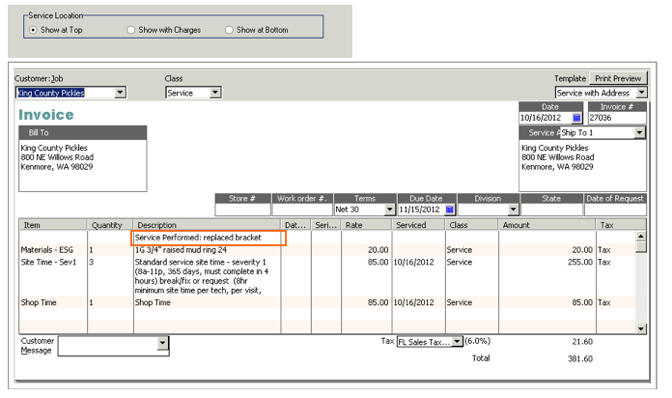Select the Show with Charges option
Image resolution: width=672 pixels, height=398 pixels.
pos(131,30)
